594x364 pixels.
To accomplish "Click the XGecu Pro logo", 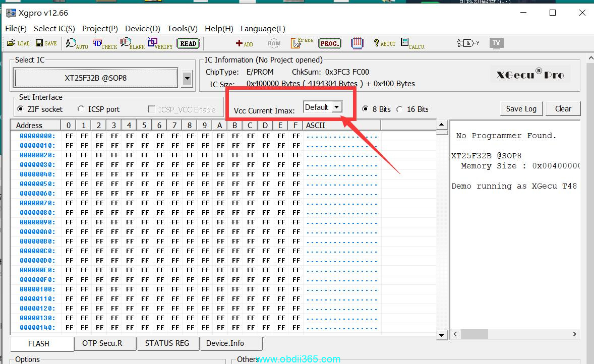I will [530, 74].
